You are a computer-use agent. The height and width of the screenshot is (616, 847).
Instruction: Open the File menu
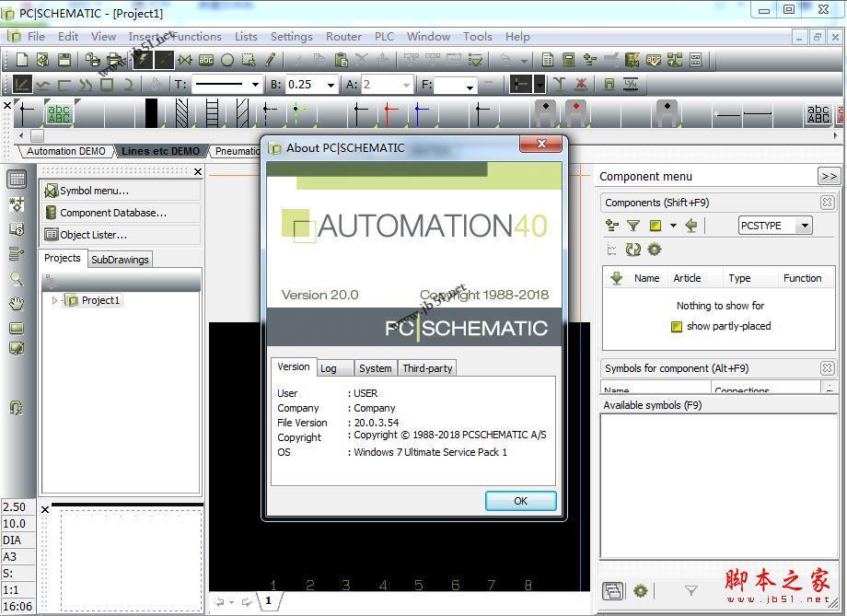(36, 37)
